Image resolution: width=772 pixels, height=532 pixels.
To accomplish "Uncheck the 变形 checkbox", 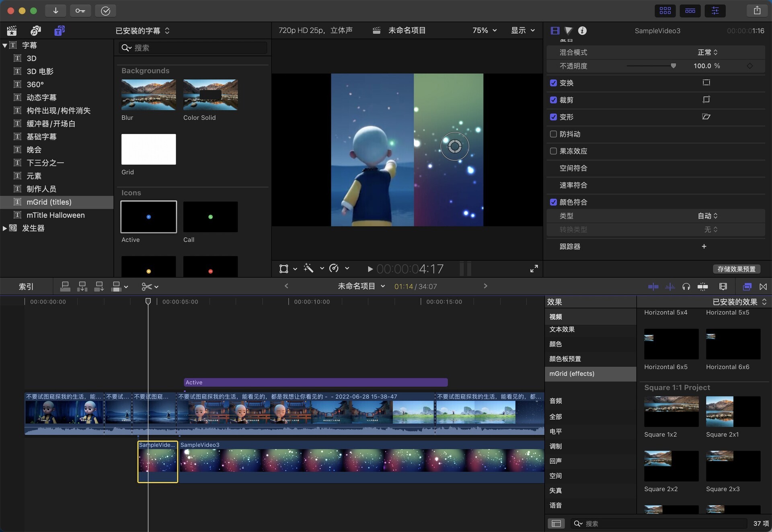I will click(553, 117).
